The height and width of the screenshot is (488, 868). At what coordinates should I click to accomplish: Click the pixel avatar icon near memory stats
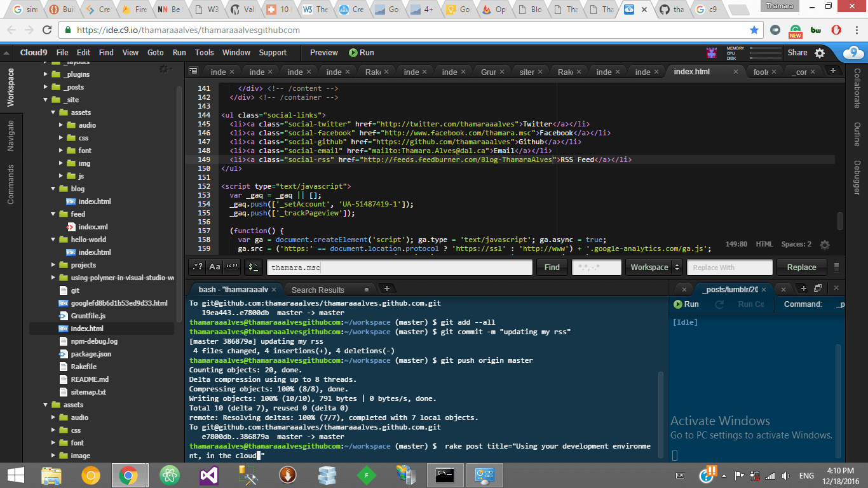[713, 53]
